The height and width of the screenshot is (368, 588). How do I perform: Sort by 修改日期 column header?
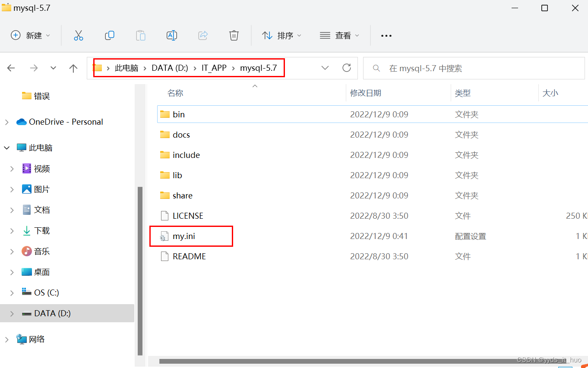366,93
